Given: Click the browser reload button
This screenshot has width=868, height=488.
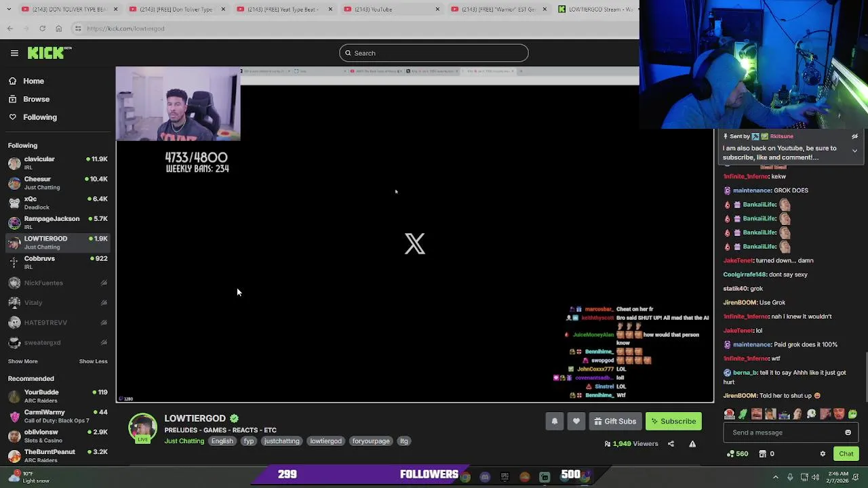Looking at the screenshot, I should (42, 28).
